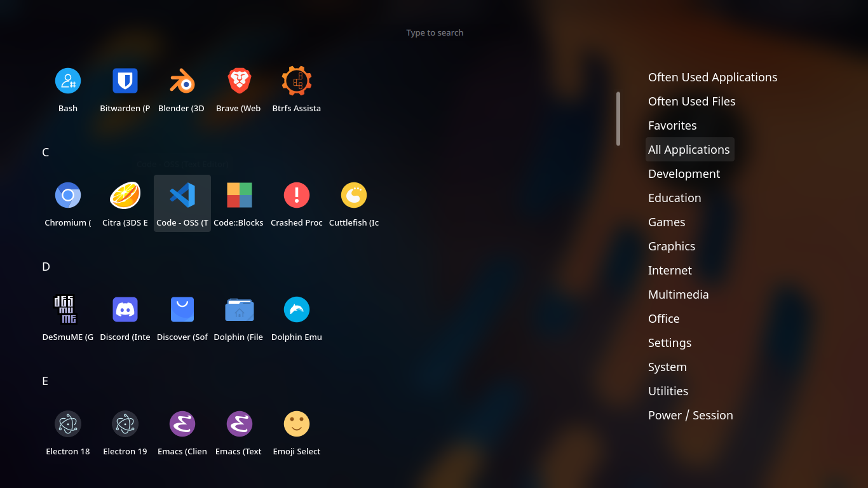Screen dimensions: 868x488
Task: Start Blender 3D
Action: click(x=182, y=89)
